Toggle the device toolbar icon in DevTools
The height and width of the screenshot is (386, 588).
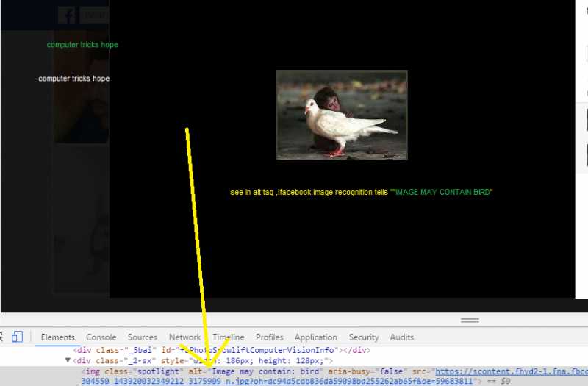point(17,337)
